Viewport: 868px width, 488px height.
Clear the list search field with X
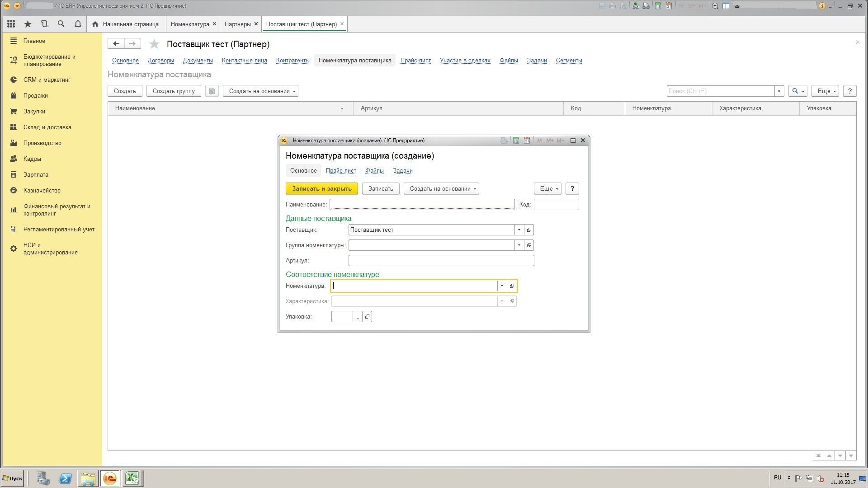779,91
